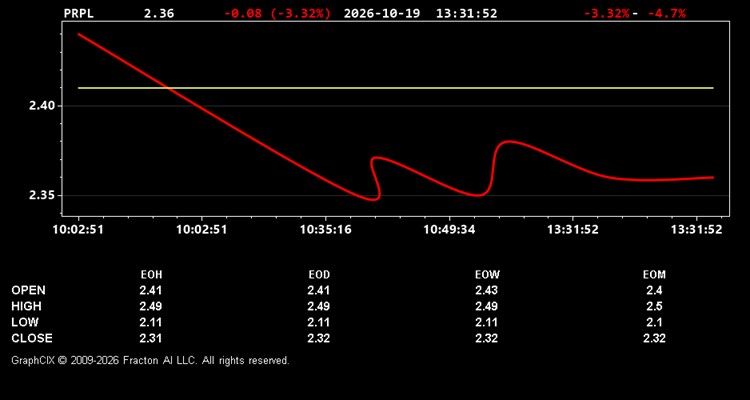Click the 10:35:16 time axis label
750x400 pixels.
[325, 230]
